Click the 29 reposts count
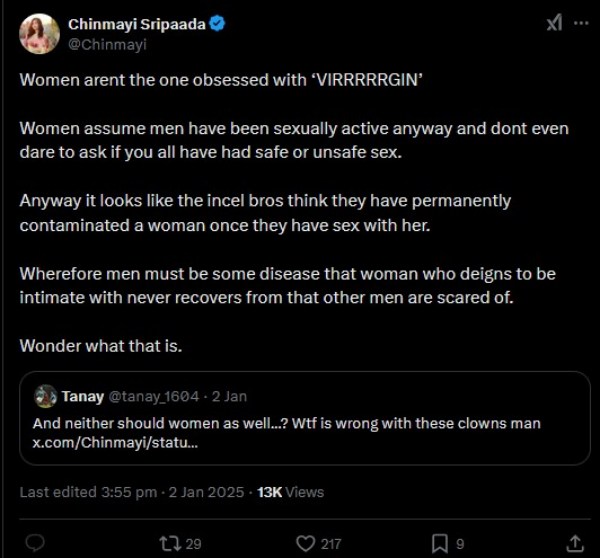Screen dimensions: 600x558 coord(194,544)
